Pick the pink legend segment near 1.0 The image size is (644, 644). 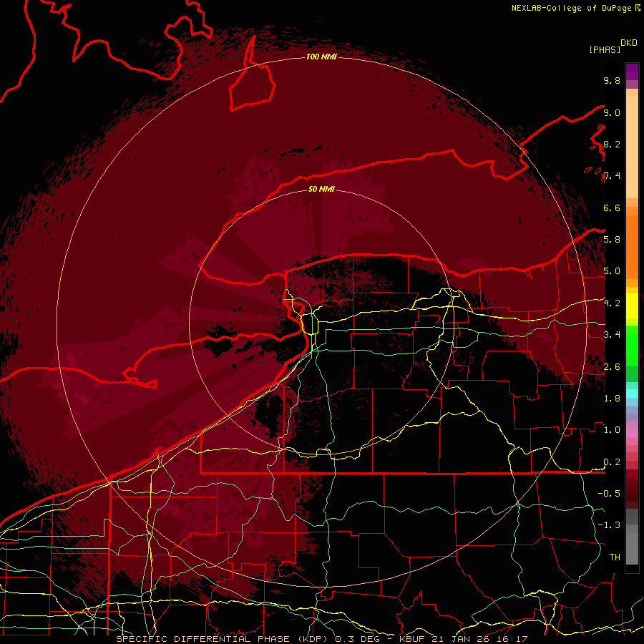632,433
